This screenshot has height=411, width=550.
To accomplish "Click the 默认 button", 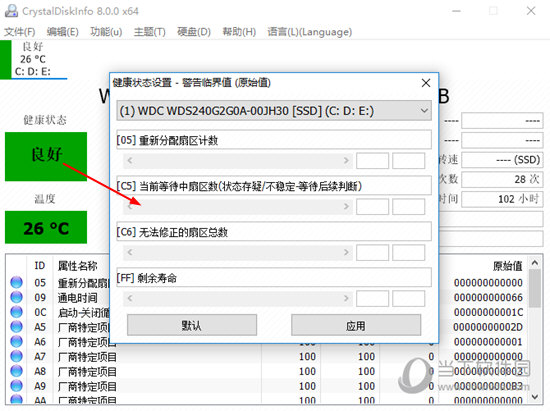I will coord(192,325).
